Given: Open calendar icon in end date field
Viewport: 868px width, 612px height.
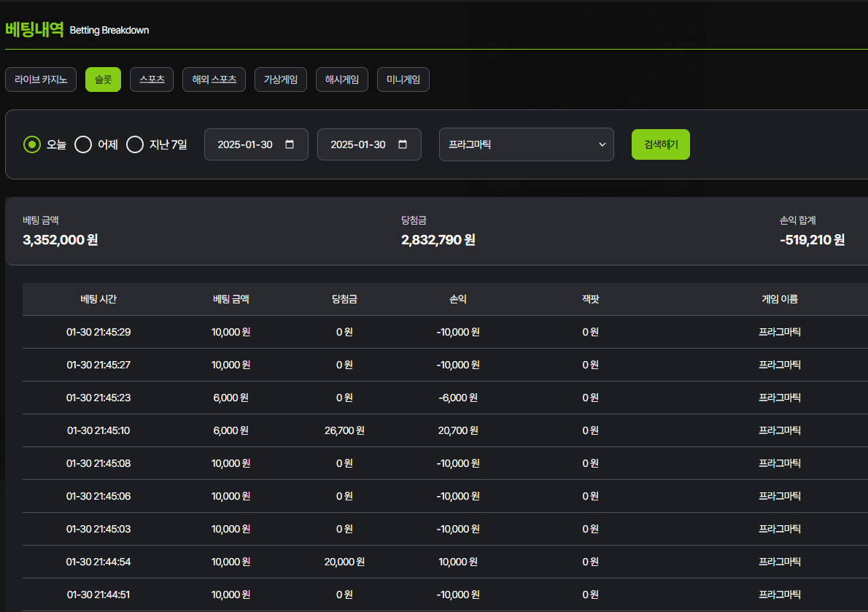Looking at the screenshot, I should (403, 144).
